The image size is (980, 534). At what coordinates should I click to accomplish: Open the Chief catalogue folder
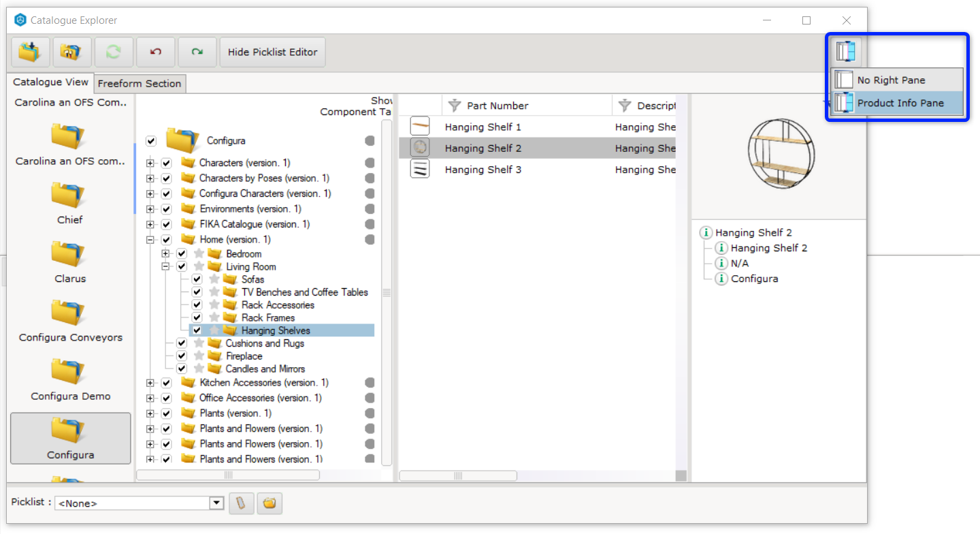coord(69,202)
